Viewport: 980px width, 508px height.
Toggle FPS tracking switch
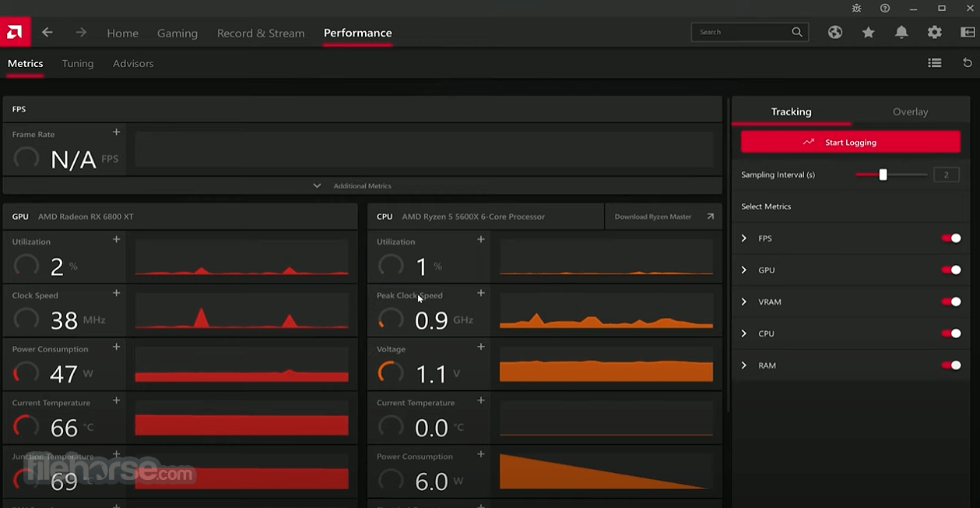[x=951, y=238]
